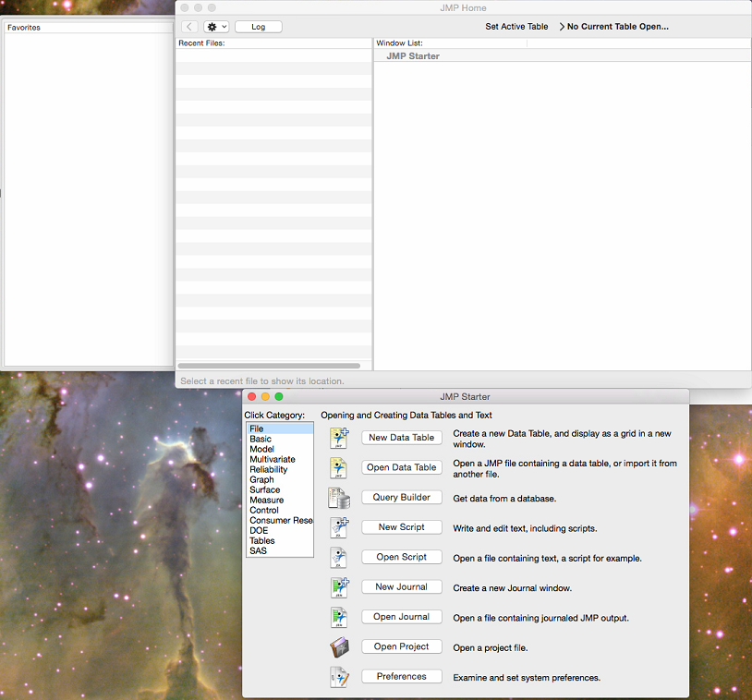The width and height of the screenshot is (752, 700).
Task: Click the Preferences icon
Action: (339, 677)
